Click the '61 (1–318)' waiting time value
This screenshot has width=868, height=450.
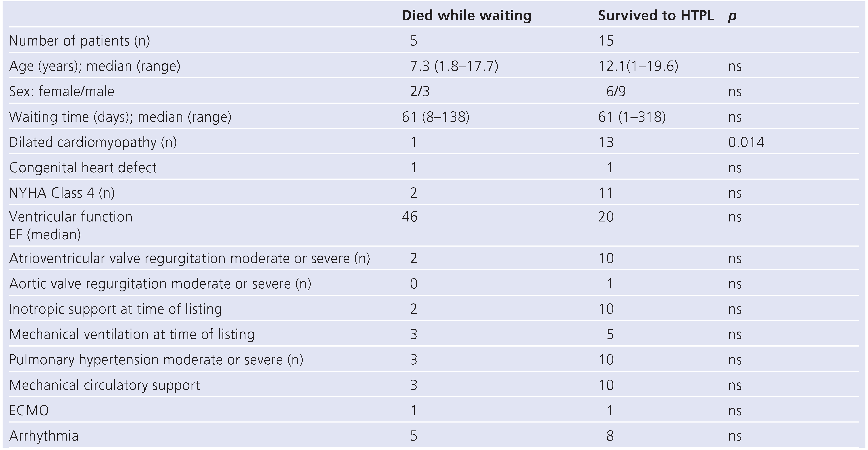tap(632, 117)
